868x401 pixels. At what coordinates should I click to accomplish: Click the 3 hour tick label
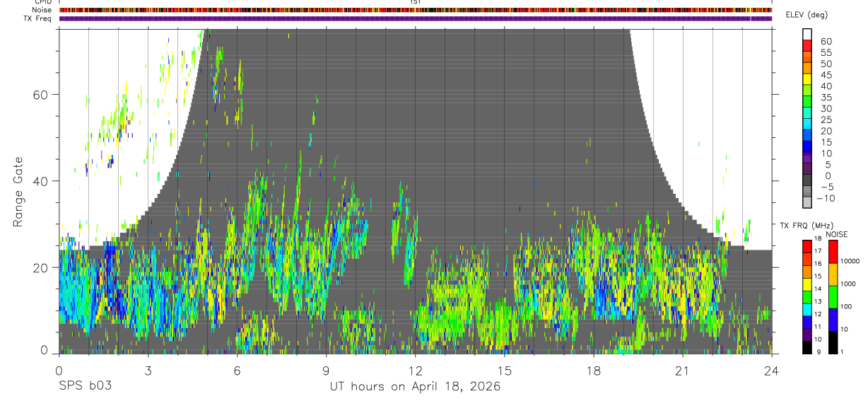tap(148, 371)
